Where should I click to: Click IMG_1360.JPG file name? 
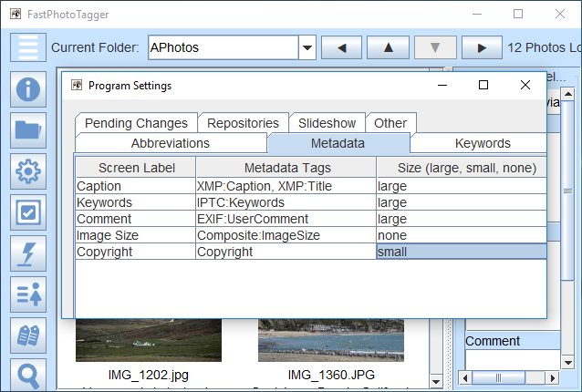coord(331,375)
